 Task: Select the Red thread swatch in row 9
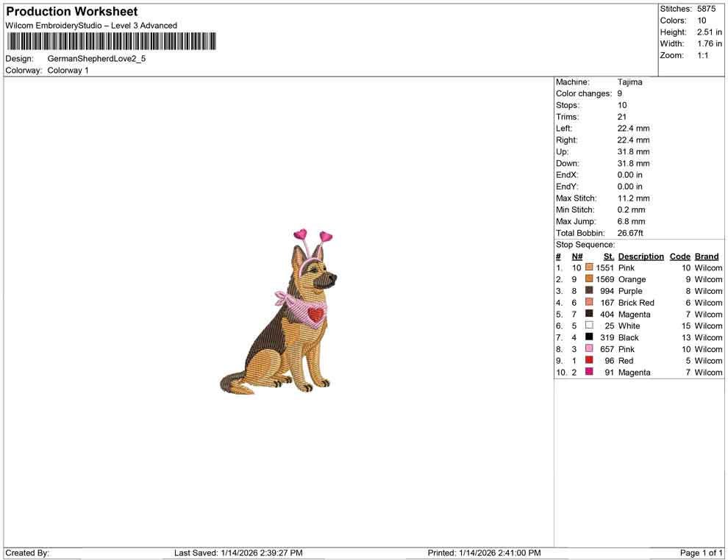click(588, 360)
